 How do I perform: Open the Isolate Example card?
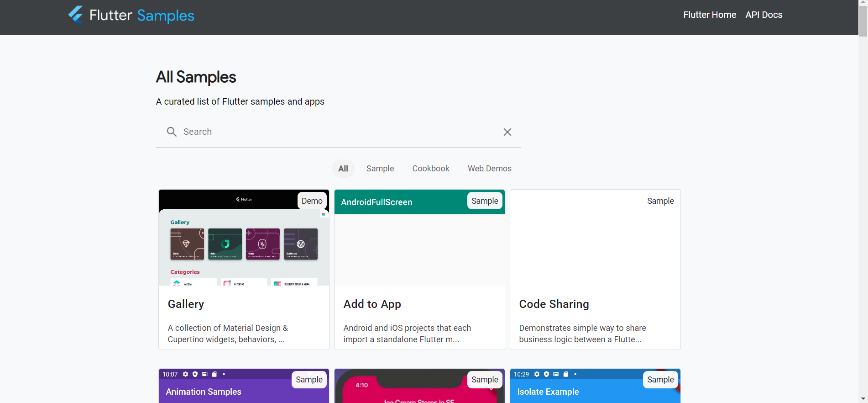click(595, 386)
